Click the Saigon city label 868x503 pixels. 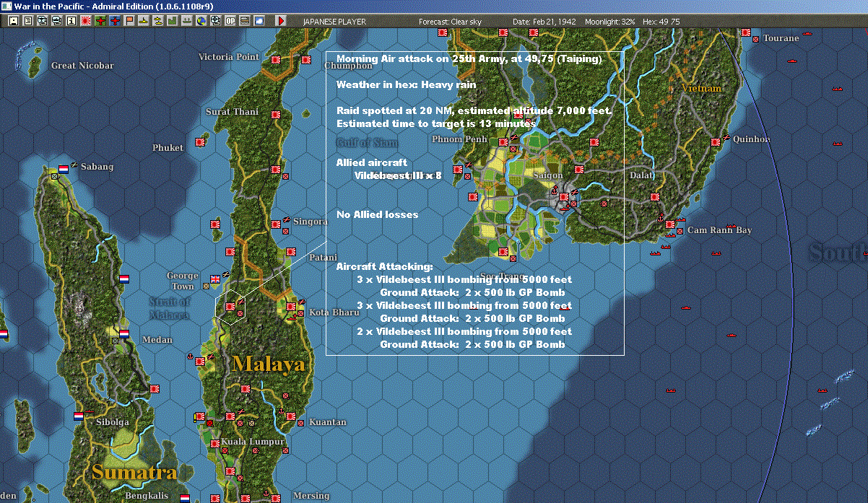(x=547, y=175)
